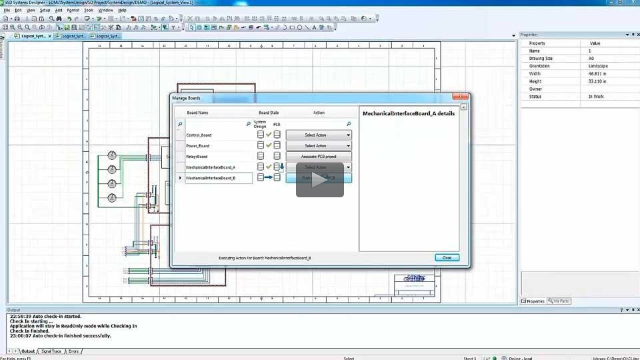Switch to the Properties tab at panel bottom
This screenshot has height=360, width=640.
click(x=533, y=301)
